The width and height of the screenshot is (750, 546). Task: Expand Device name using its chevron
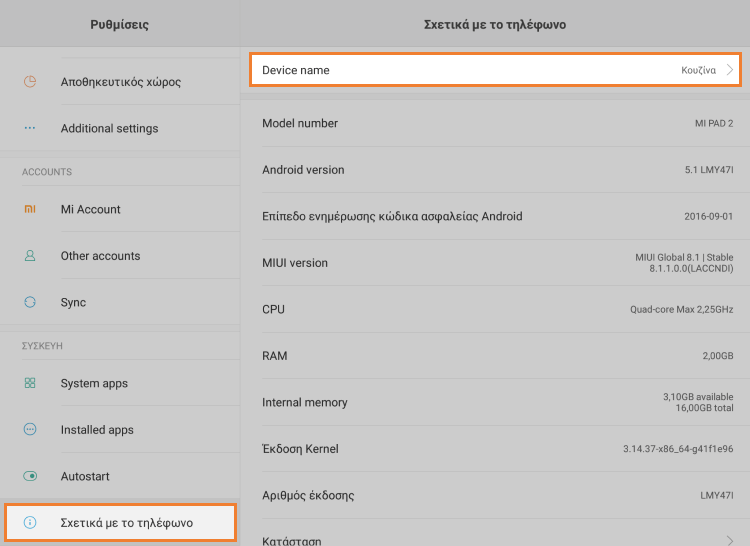click(x=730, y=70)
